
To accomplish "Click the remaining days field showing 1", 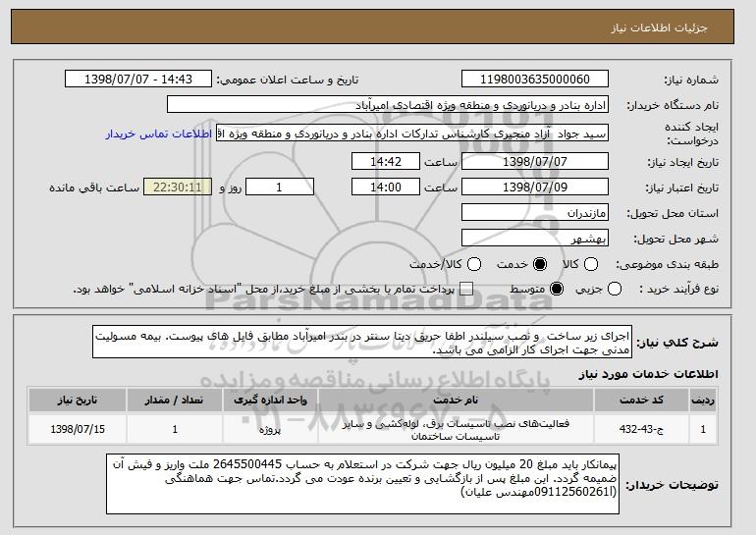I will (280, 187).
